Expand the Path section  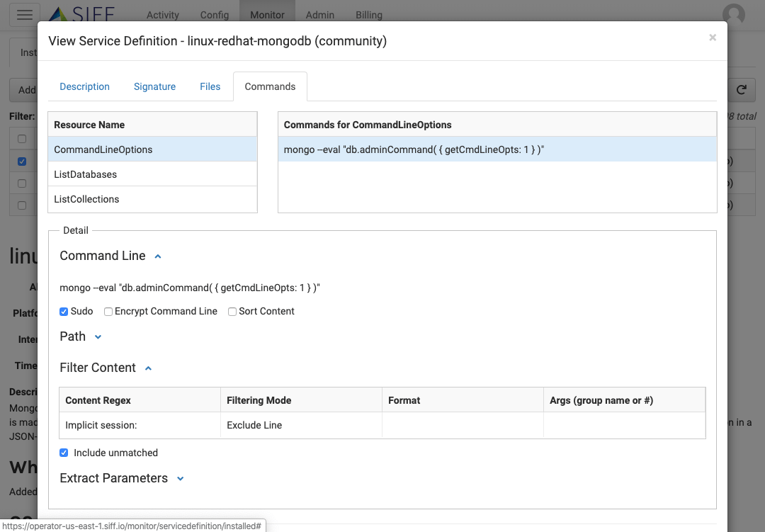[98, 336]
